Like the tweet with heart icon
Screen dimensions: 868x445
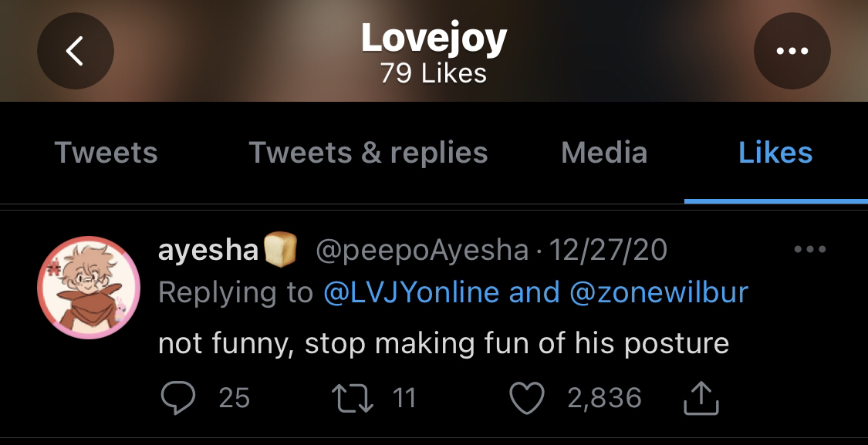coord(528,398)
